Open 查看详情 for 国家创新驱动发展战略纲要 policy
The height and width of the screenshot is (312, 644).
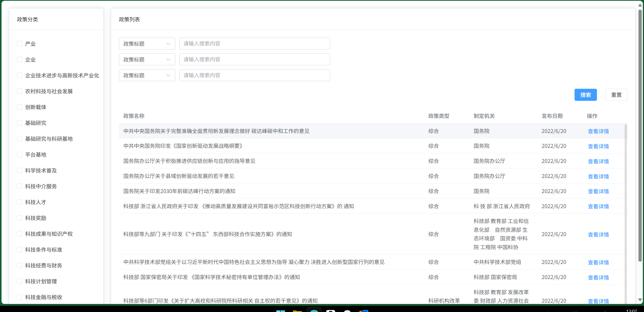[x=598, y=146]
